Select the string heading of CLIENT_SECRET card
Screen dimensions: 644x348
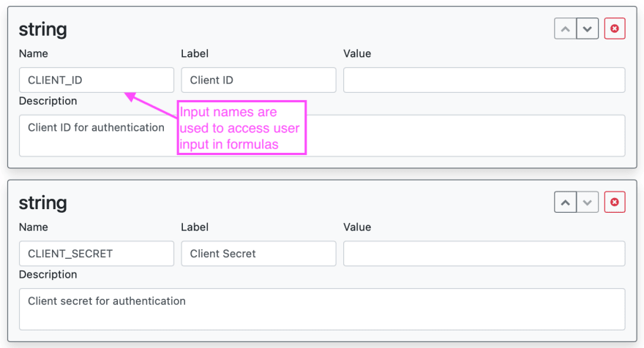42,203
